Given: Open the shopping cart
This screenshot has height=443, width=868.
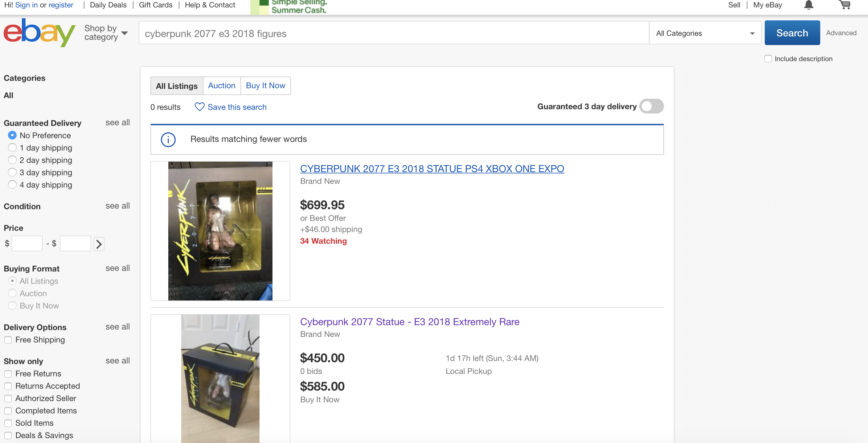Looking at the screenshot, I should 844,5.
